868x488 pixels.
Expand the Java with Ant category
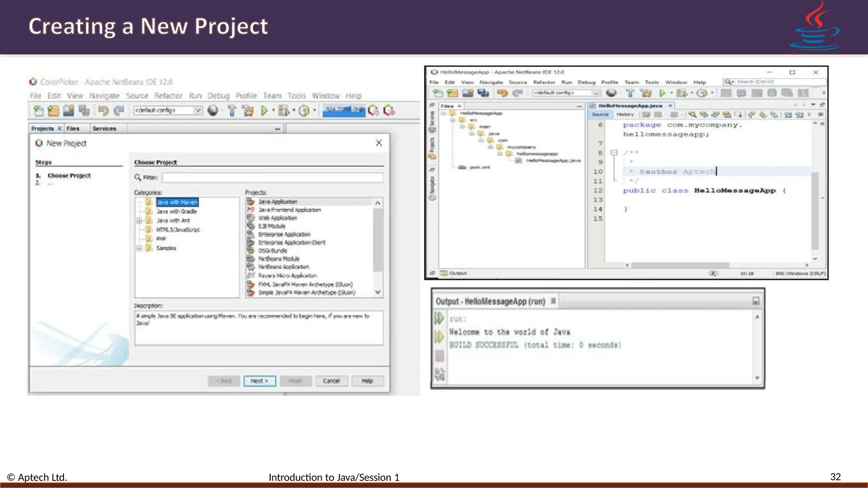pos(139,221)
